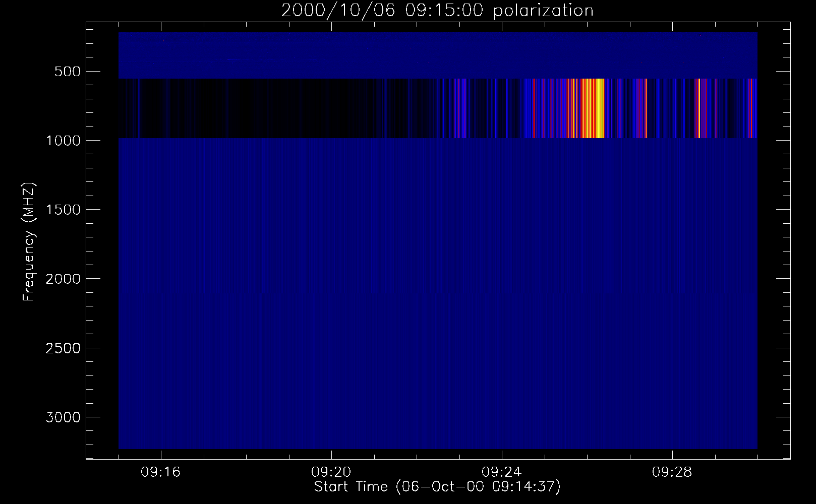
Task: Click the 09:20 time tick label
Action: (x=331, y=472)
